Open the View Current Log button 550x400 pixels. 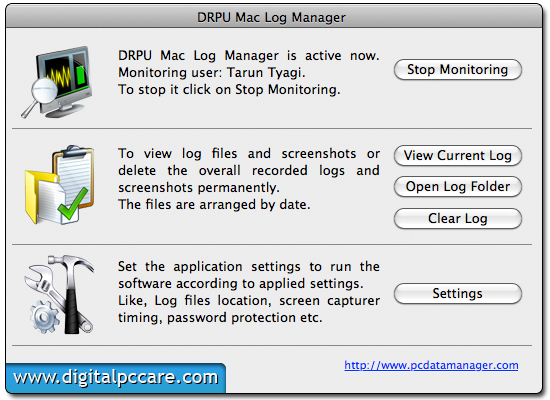pyautogui.click(x=458, y=155)
